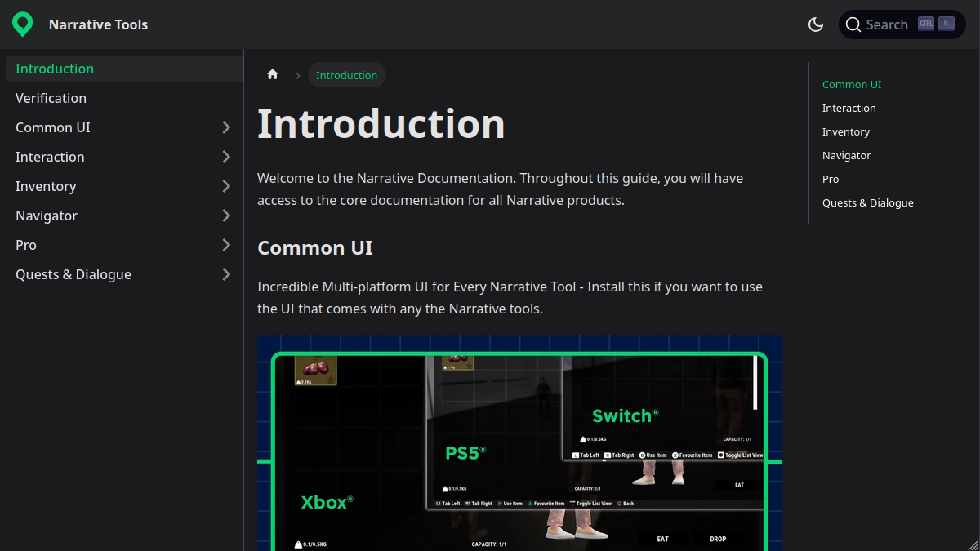
Task: Jump to Interaction in table of contents
Action: pos(849,108)
